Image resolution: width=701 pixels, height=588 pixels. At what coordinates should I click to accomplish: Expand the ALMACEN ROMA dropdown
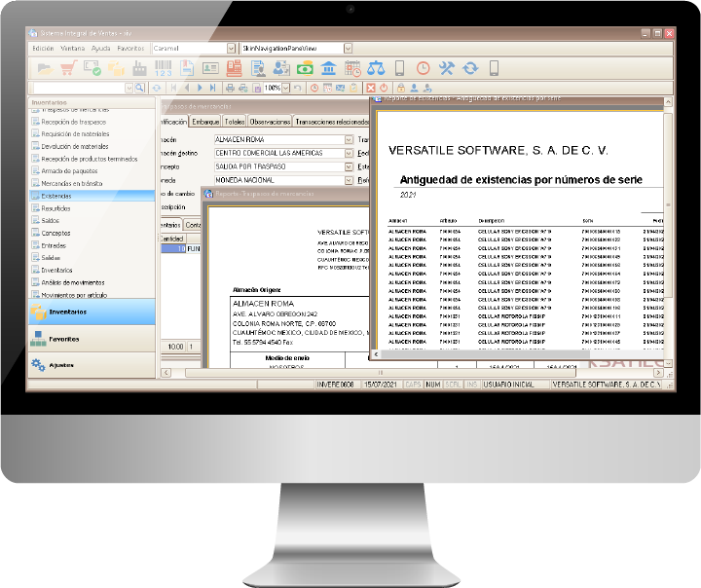[x=349, y=139]
